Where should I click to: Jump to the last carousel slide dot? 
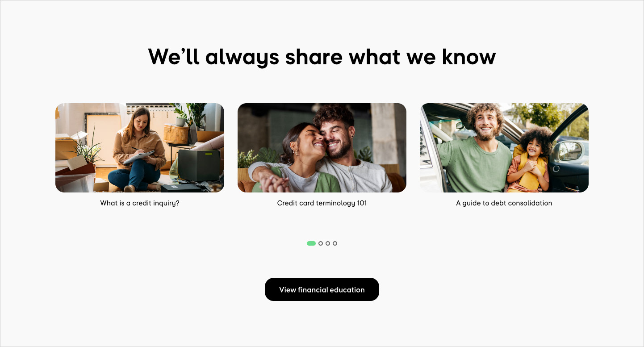click(335, 243)
